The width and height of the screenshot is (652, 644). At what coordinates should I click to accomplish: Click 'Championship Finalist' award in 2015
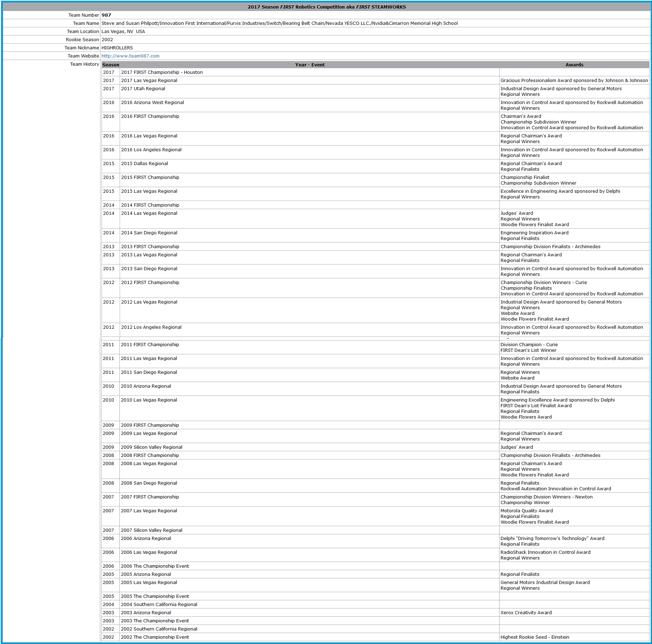pyautogui.click(x=525, y=178)
